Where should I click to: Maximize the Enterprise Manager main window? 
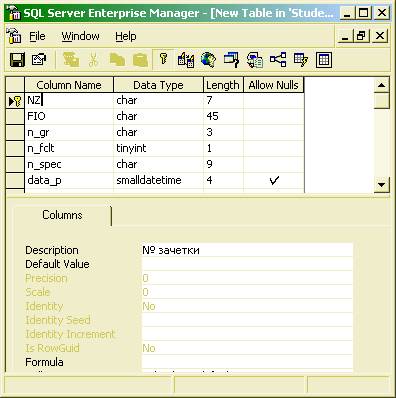[x=364, y=13]
